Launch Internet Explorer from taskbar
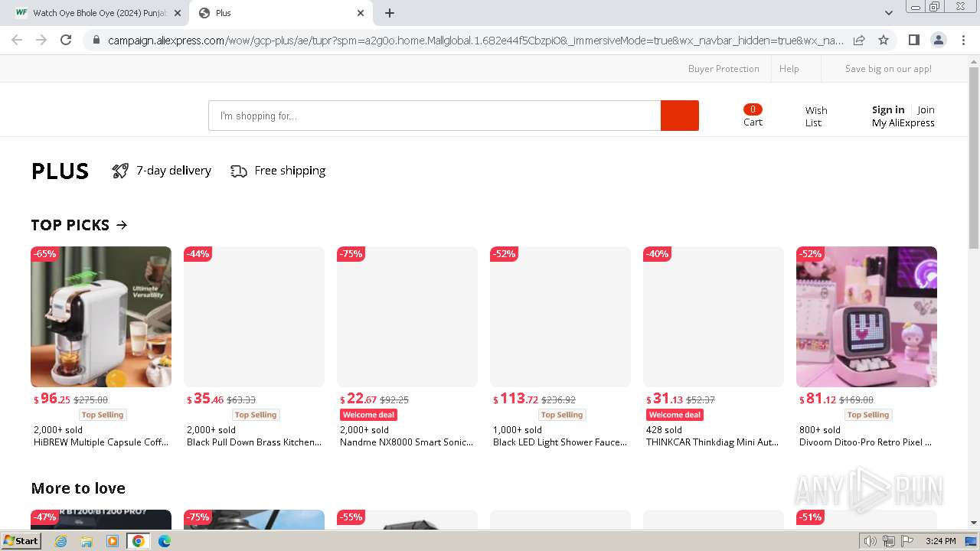 pos(61,541)
